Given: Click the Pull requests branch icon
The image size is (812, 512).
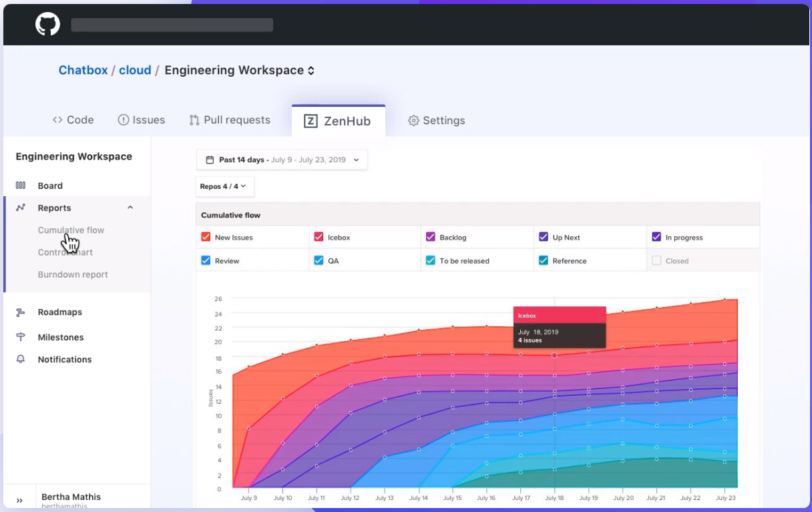Looking at the screenshot, I should [x=194, y=120].
